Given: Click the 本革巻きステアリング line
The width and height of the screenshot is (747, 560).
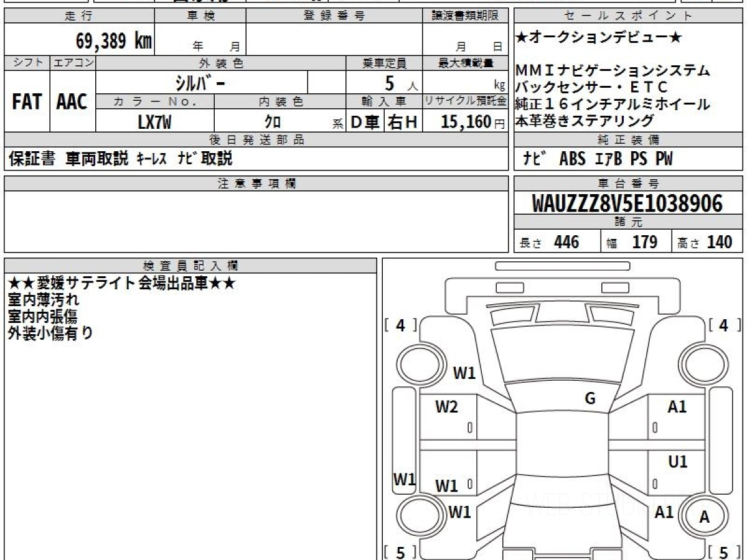Looking at the screenshot, I should [585, 121].
